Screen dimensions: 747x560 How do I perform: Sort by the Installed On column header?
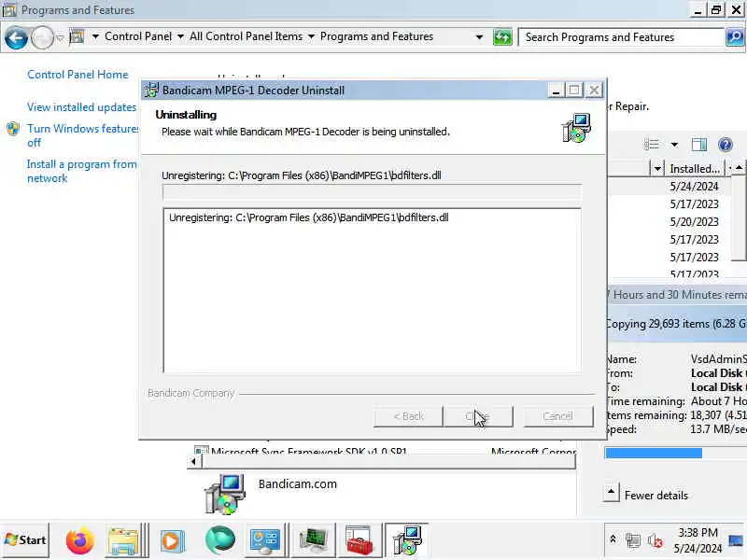694,169
